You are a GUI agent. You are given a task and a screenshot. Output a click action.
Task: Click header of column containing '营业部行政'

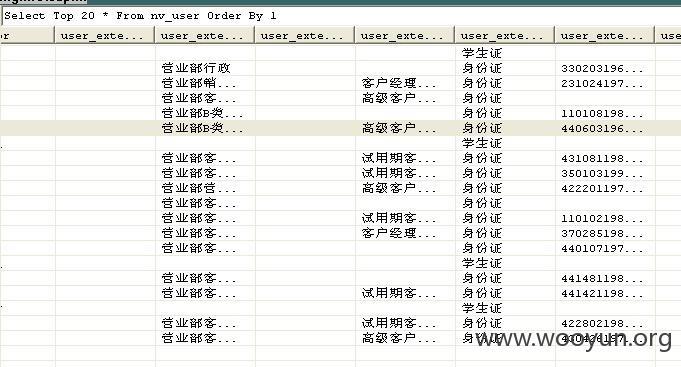[x=205, y=35]
